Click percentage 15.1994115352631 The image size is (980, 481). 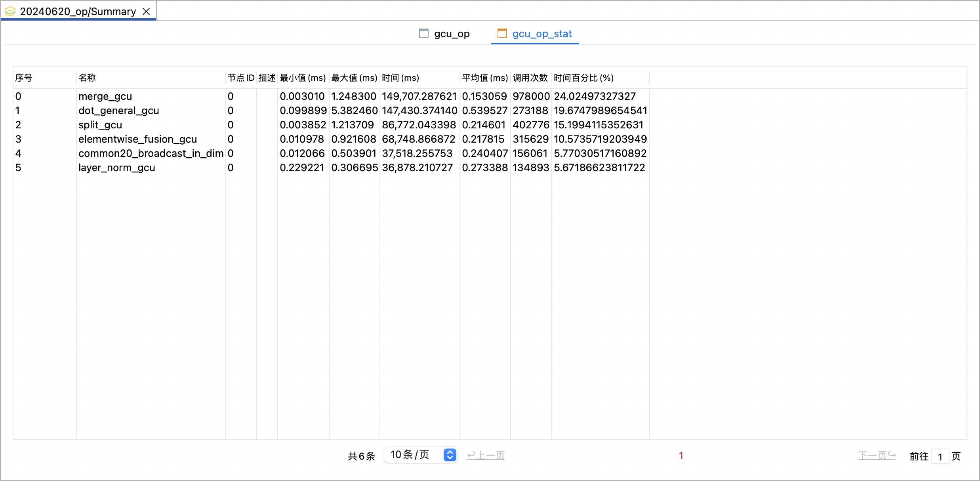click(599, 125)
